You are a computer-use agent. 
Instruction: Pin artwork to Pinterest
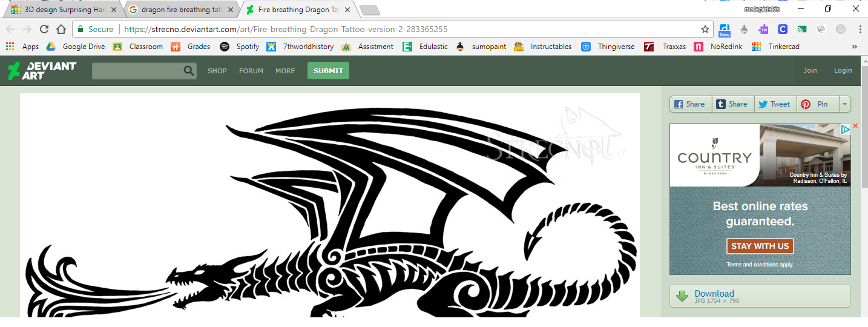pos(817,104)
